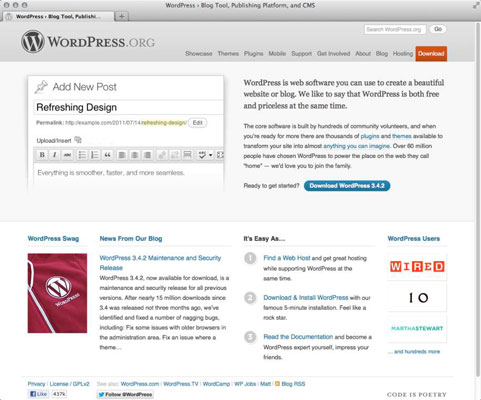Click the WIRED logo under WordPress Users
Image resolution: width=481 pixels, height=400 pixels.
coord(417,266)
